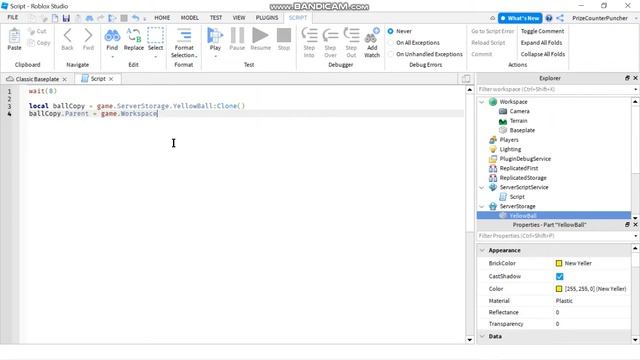Close the Script editor tab

[111, 79]
